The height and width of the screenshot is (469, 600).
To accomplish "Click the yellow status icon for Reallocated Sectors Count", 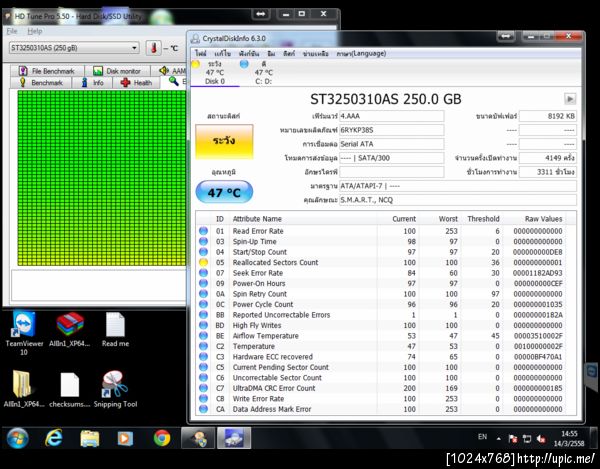I will coord(204,262).
